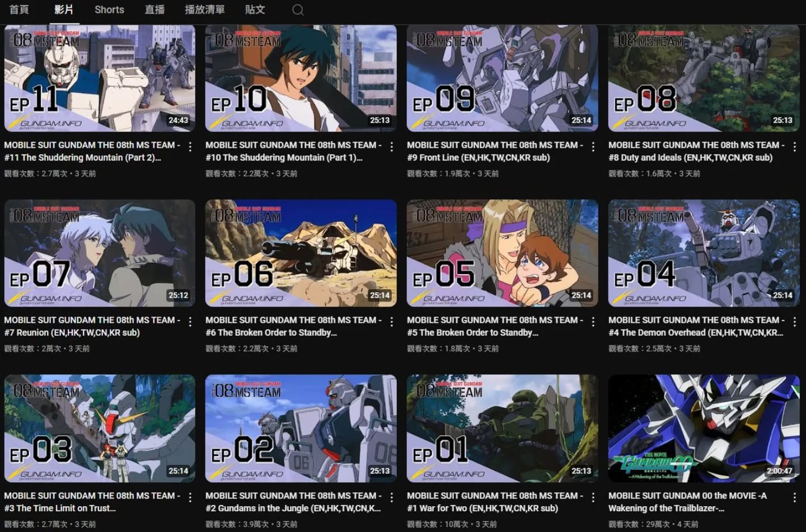Open more options for episode #11 video
This screenshot has width=806, height=532.
click(x=190, y=147)
